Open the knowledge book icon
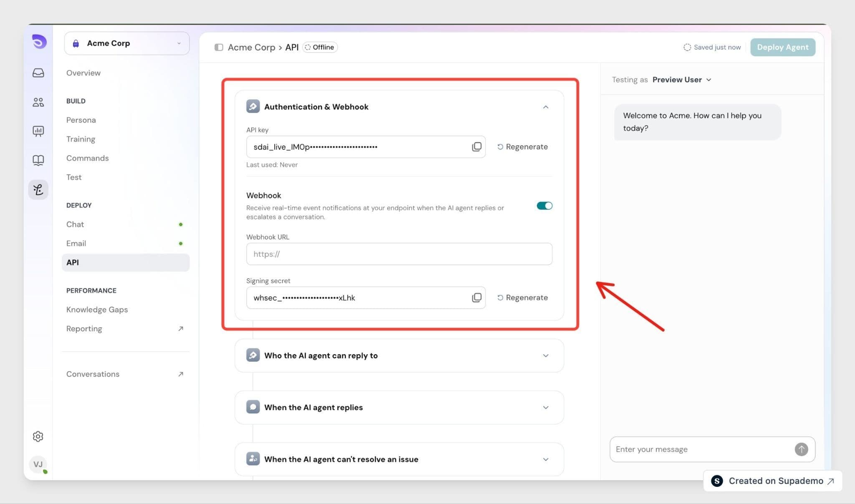855x504 pixels. coord(38,161)
